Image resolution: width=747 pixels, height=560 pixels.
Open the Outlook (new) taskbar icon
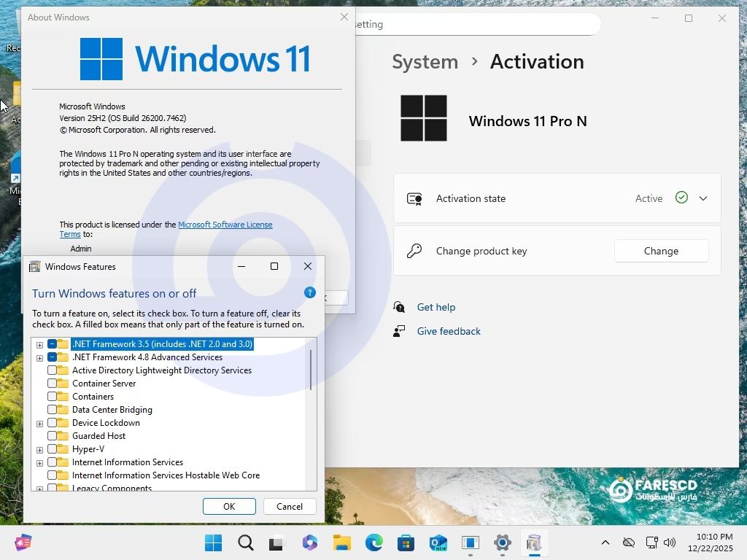pos(438,542)
